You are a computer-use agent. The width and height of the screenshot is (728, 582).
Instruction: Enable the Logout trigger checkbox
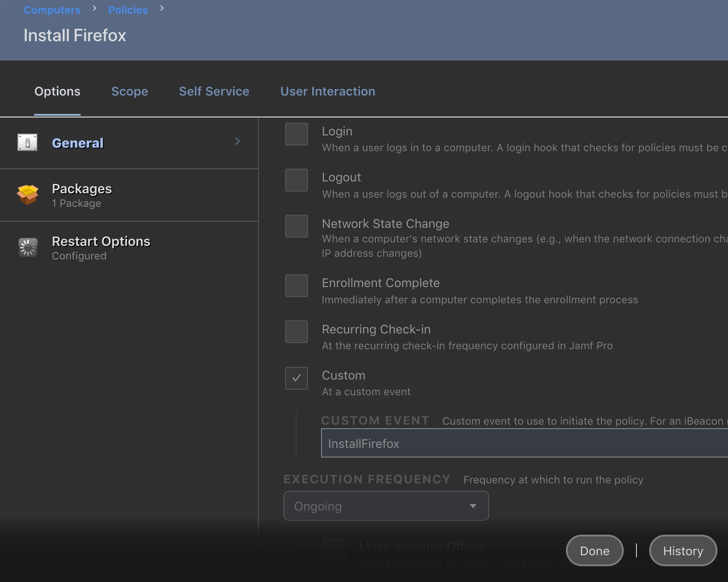pyautogui.click(x=297, y=180)
